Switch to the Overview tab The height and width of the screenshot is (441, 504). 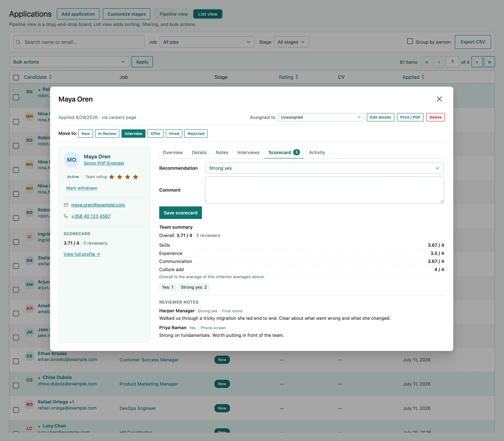[173, 152]
